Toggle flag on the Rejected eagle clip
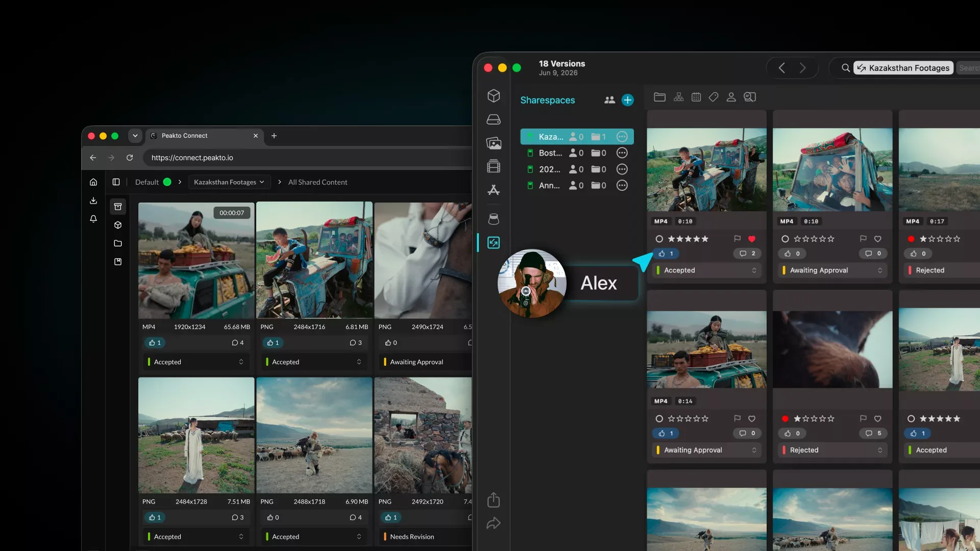 [863, 419]
